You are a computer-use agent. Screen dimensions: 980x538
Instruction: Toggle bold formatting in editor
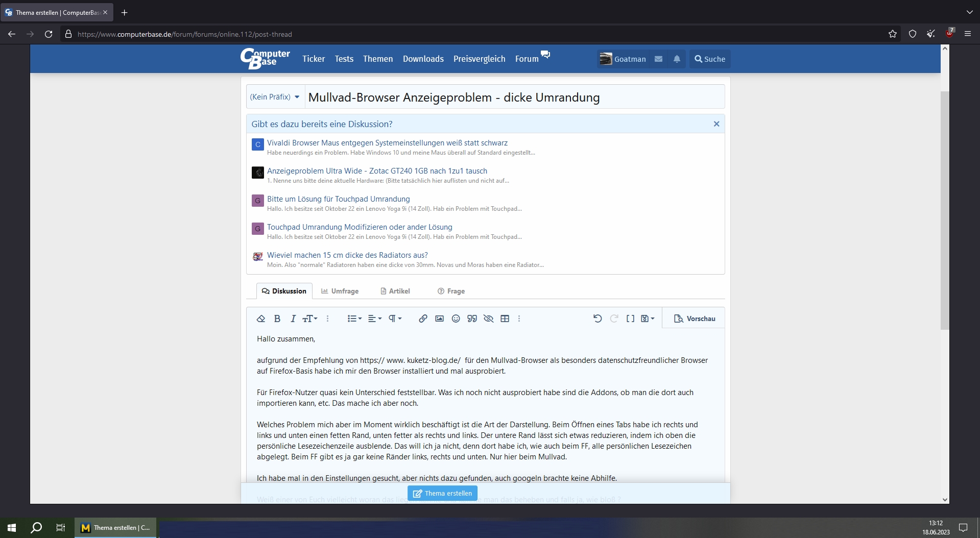tap(277, 319)
